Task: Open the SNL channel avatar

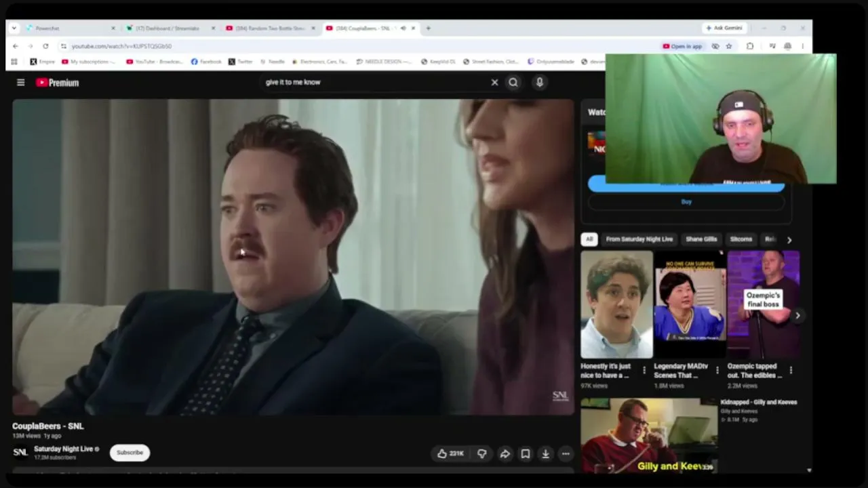Action: (x=20, y=453)
